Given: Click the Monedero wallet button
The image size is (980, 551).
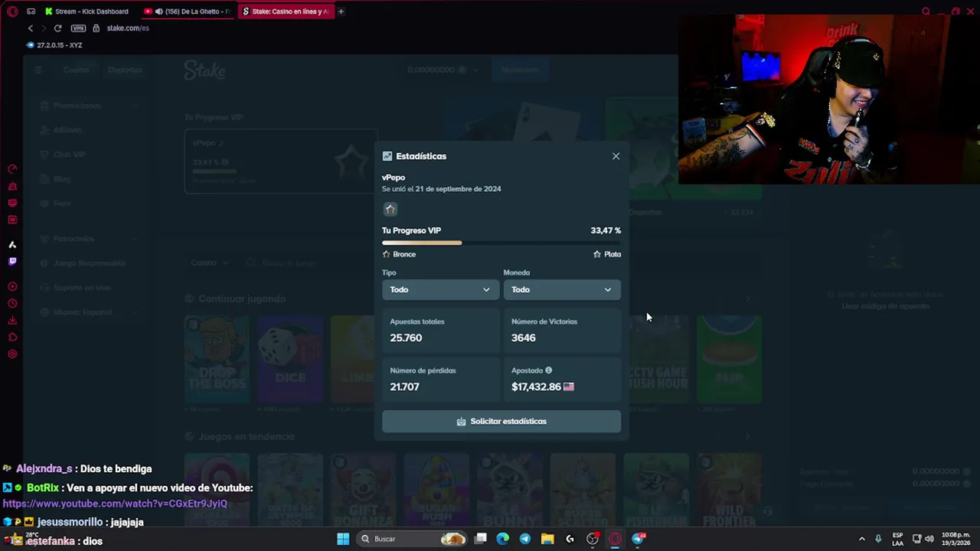Looking at the screenshot, I should point(521,70).
